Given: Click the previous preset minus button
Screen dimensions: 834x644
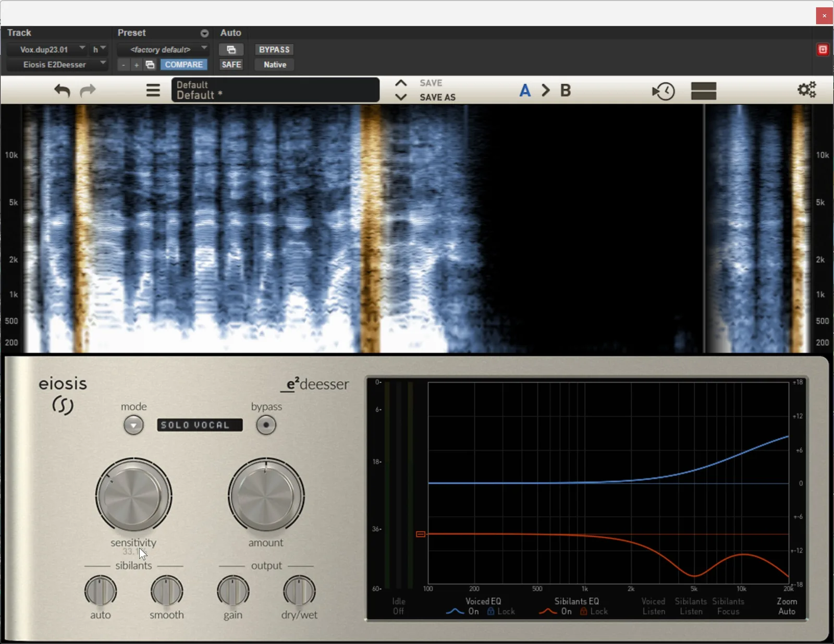Looking at the screenshot, I should click(124, 65).
